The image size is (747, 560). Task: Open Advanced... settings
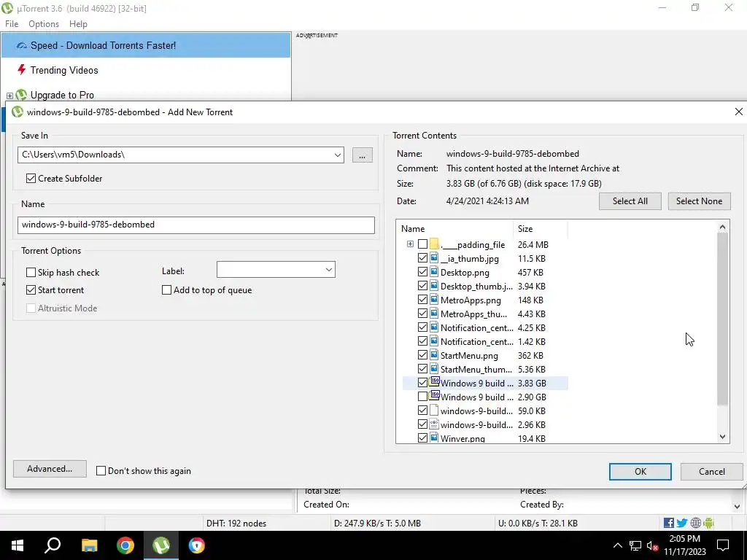[50, 469]
